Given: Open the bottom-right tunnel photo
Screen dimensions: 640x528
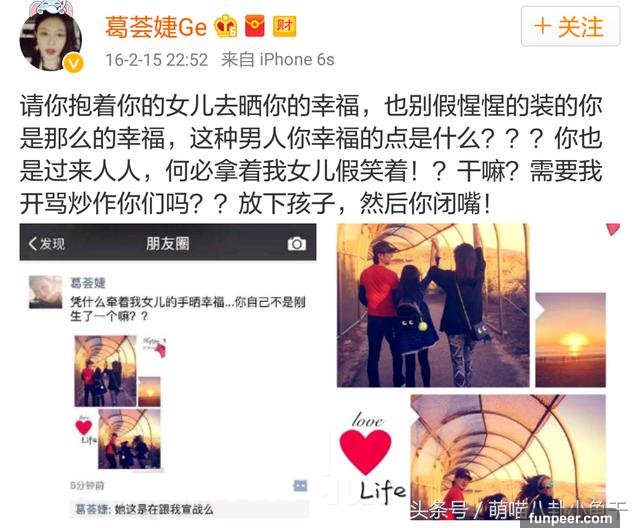Looking at the screenshot, I should click(508, 457).
